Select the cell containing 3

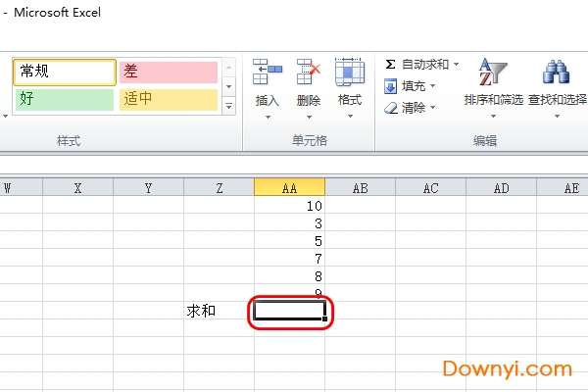[x=289, y=222]
